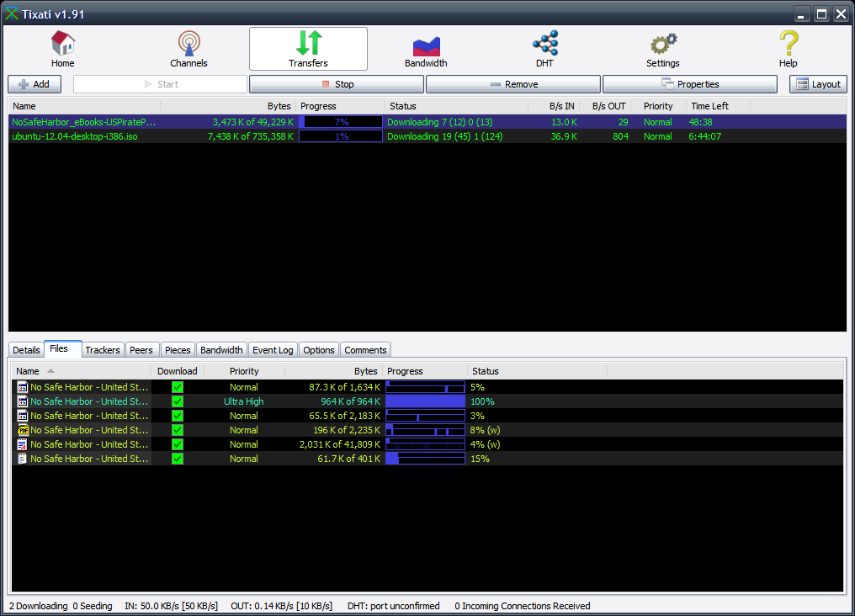Go to the Transfers view

pos(308,49)
